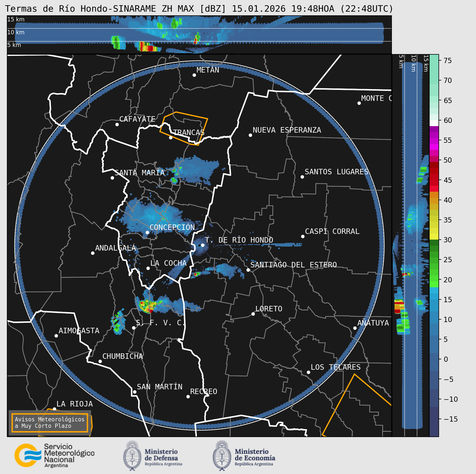This screenshot has width=476, height=474.
Task: Select the Cafayate city marker dot
Action: [117, 124]
